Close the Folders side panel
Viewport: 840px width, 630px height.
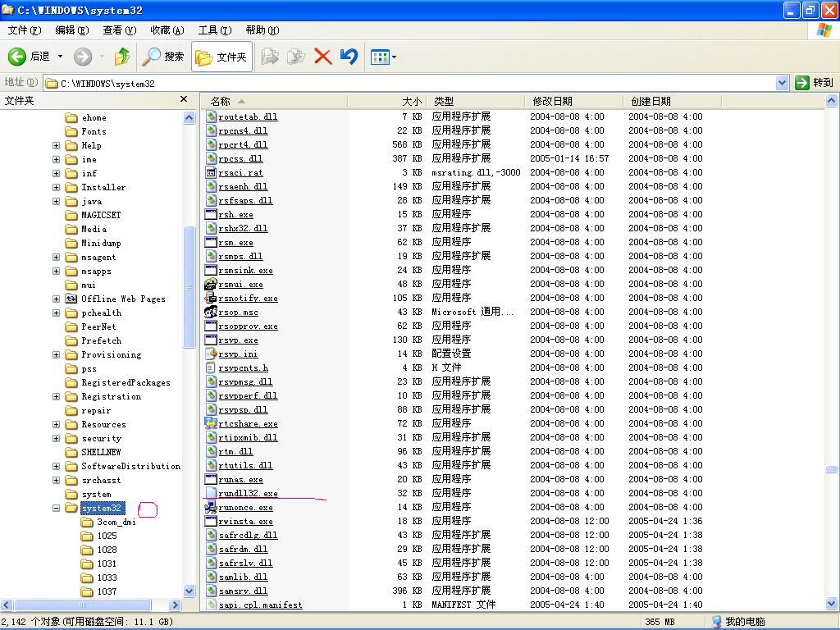pos(184,99)
